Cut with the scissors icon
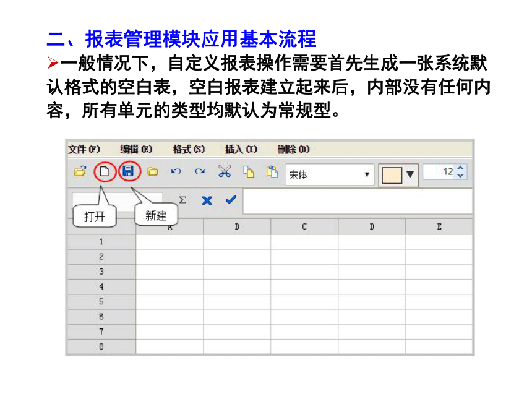Screen dimensions: 532x399 pos(225,171)
